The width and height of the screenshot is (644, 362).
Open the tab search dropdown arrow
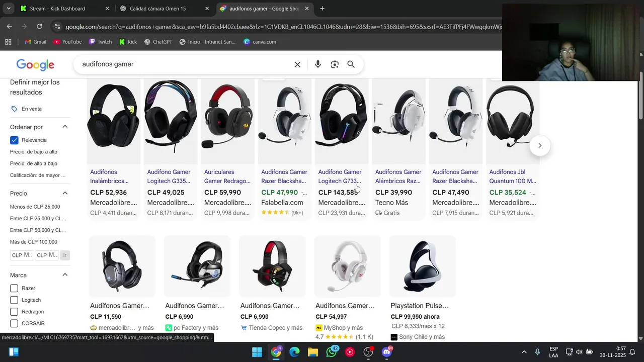[9, 9]
